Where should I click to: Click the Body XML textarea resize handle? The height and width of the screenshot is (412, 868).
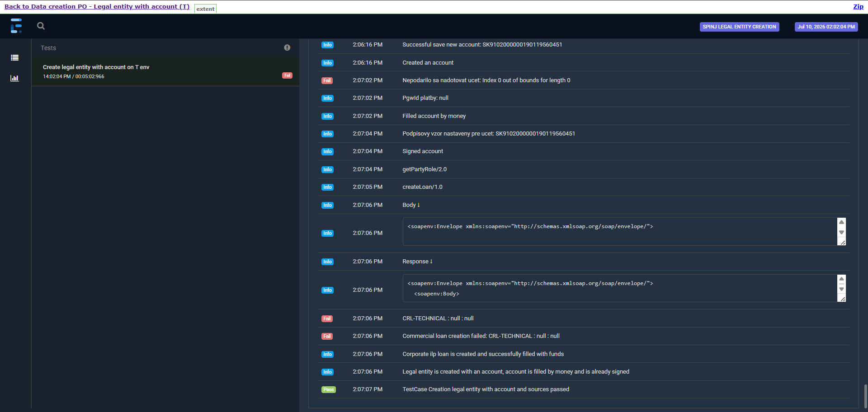(x=843, y=243)
